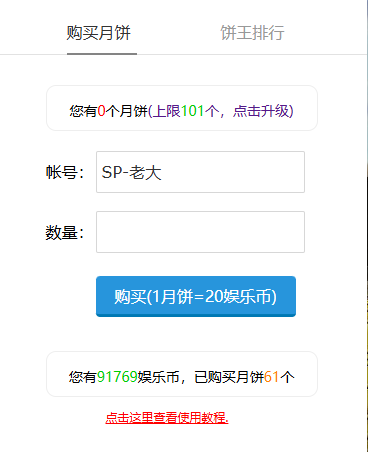Click the 数量: label

point(65,232)
